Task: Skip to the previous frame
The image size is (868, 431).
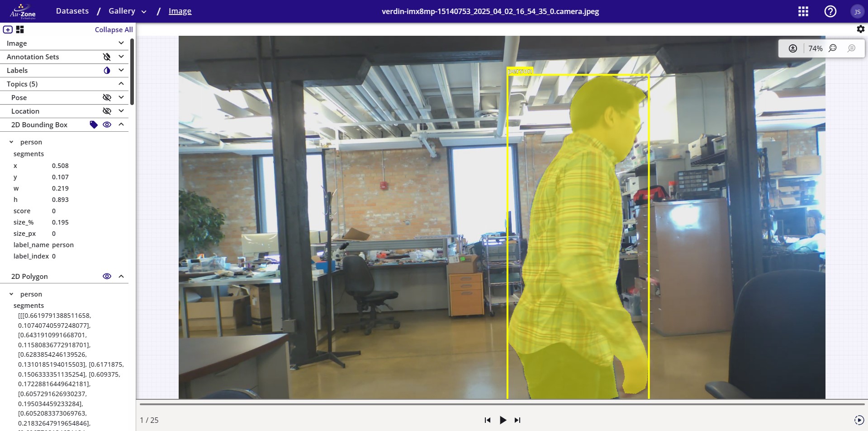Action: tap(487, 420)
